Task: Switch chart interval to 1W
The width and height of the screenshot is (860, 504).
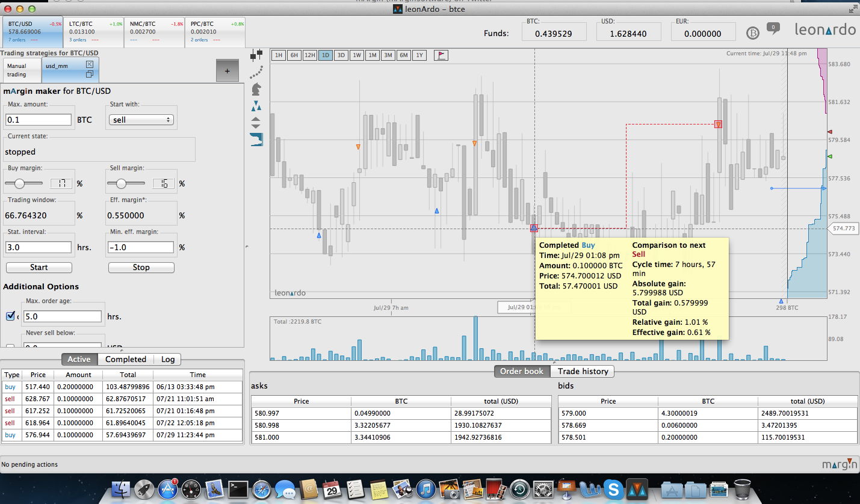Action: click(x=357, y=55)
